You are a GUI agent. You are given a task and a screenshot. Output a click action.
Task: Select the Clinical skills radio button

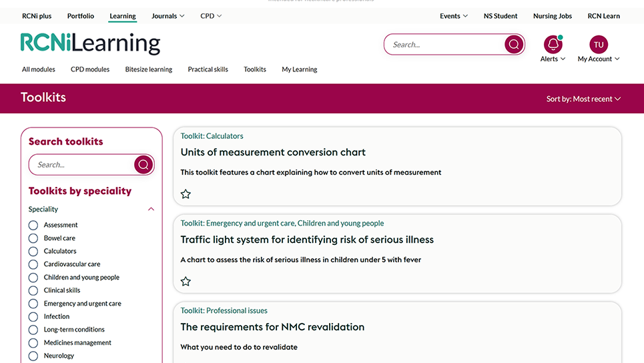click(x=33, y=290)
